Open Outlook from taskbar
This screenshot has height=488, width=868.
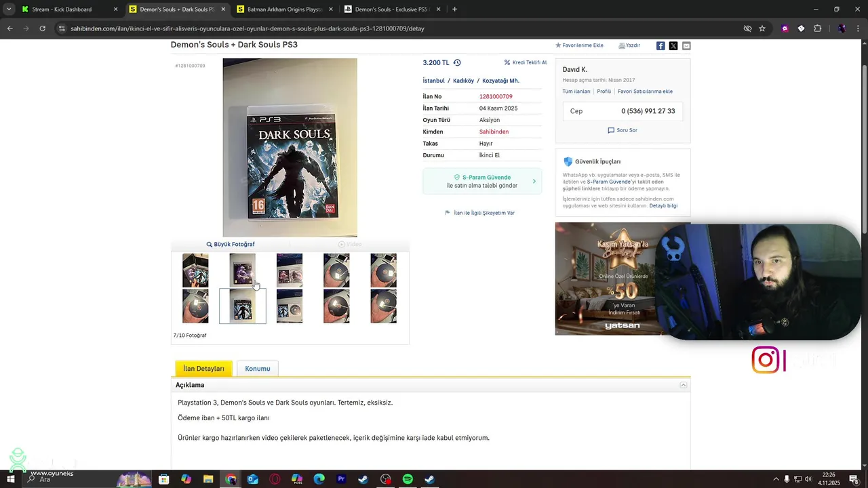click(x=252, y=479)
